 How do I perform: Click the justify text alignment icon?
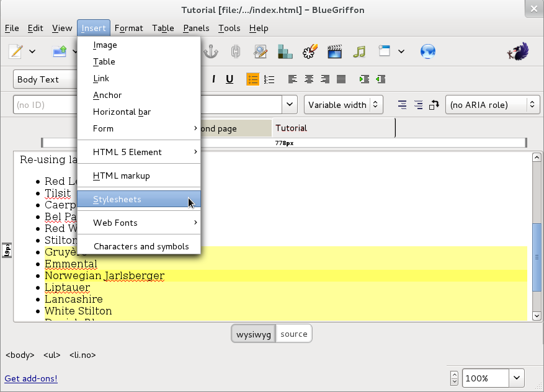[x=341, y=79]
